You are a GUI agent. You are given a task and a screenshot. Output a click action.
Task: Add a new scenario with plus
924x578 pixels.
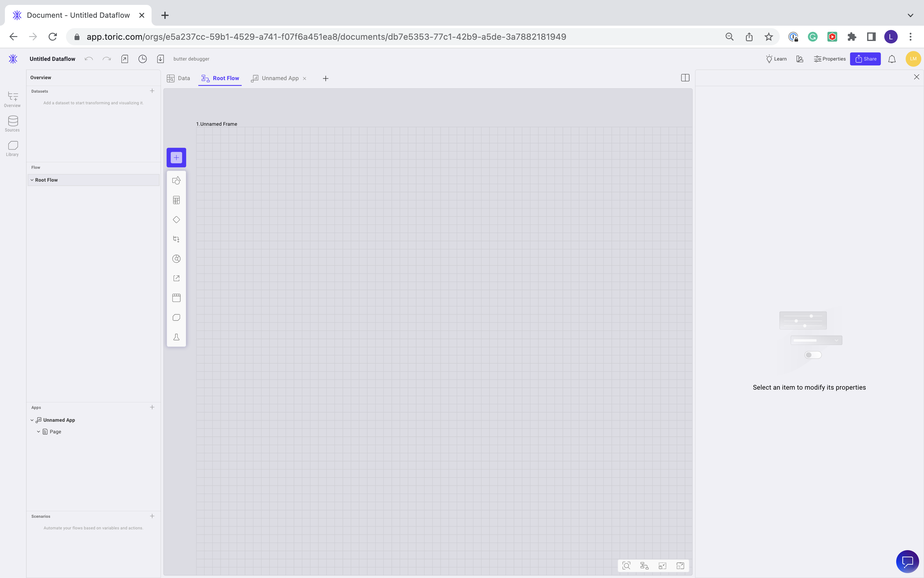[x=152, y=517]
